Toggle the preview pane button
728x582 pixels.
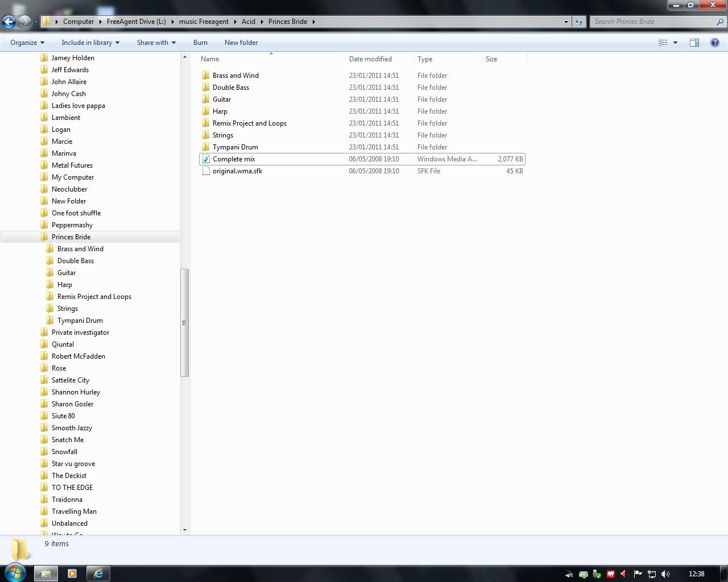pos(694,43)
